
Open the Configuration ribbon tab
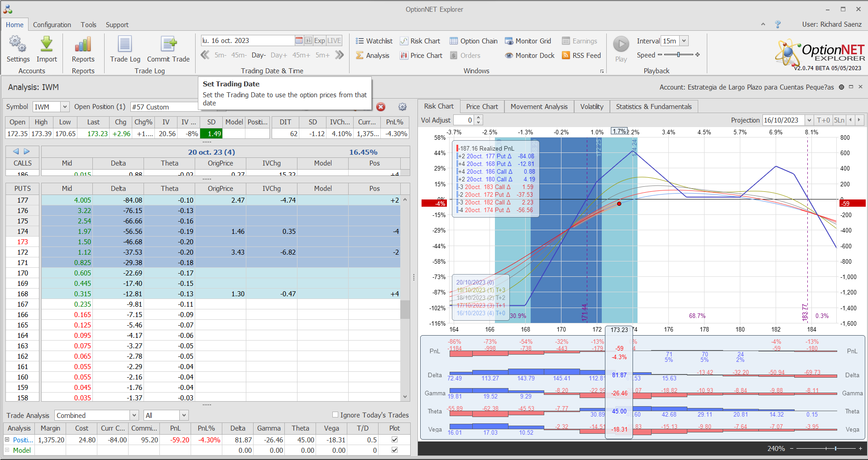(52, 25)
